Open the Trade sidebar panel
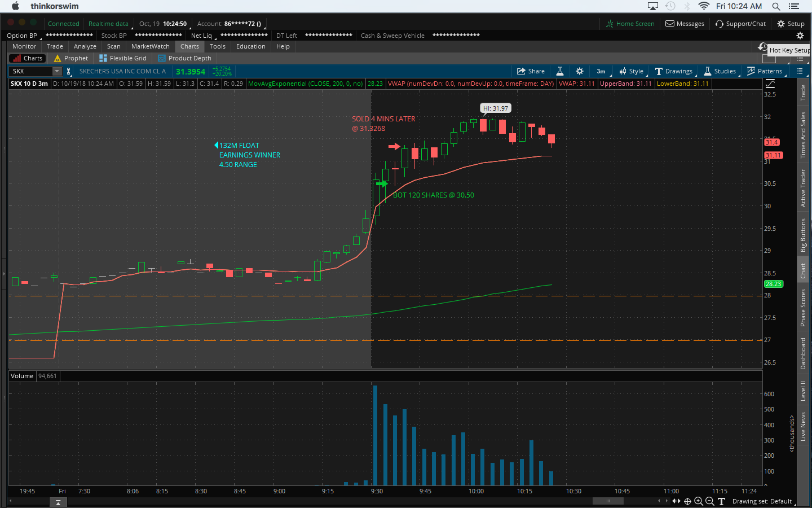 tap(803, 93)
